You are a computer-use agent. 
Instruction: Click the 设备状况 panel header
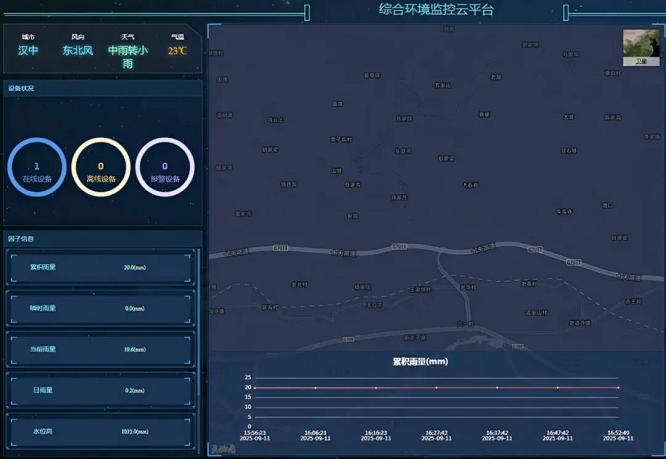[22, 89]
